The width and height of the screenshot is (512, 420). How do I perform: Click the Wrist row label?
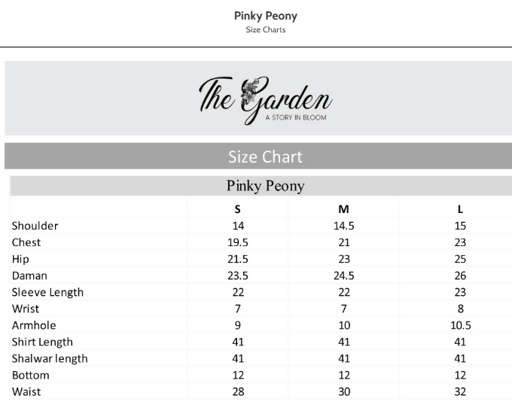click(x=26, y=309)
